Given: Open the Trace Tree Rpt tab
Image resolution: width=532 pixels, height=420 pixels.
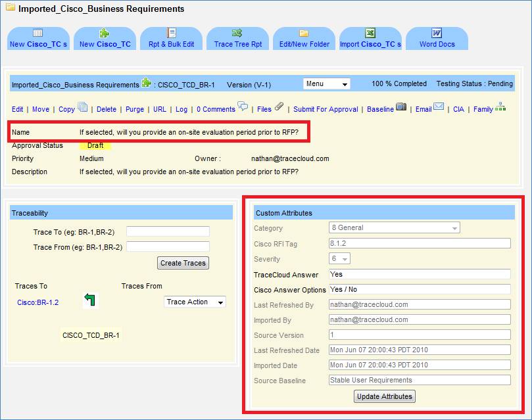Looking at the screenshot, I should [237, 39].
